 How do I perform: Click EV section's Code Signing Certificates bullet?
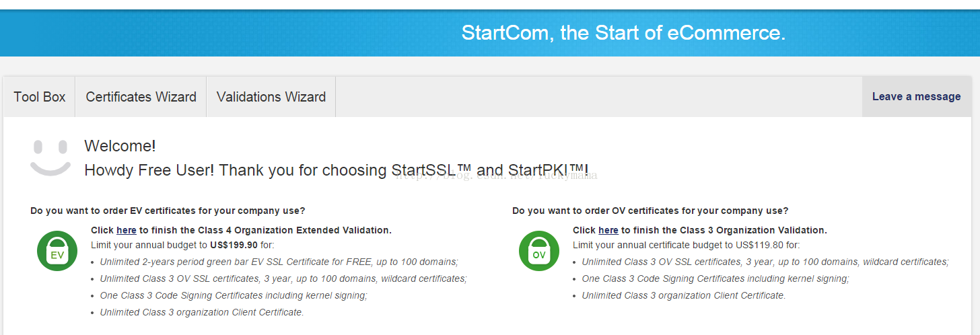[234, 295]
